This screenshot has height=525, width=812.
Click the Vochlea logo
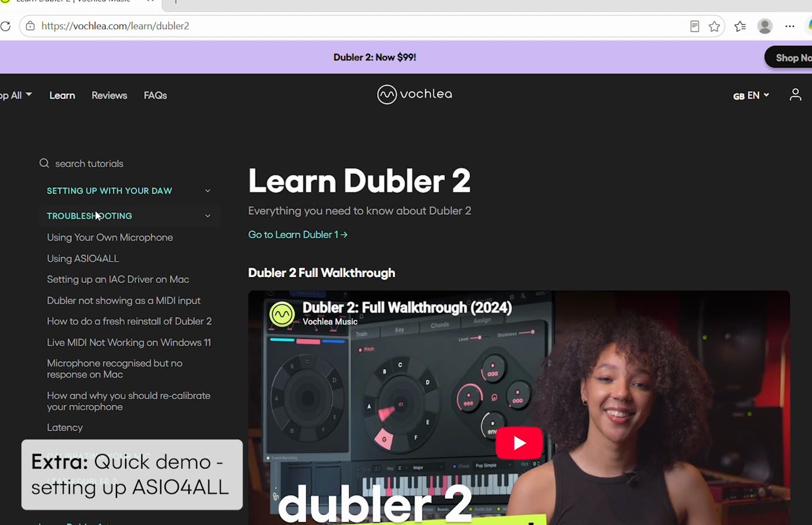[x=414, y=94]
